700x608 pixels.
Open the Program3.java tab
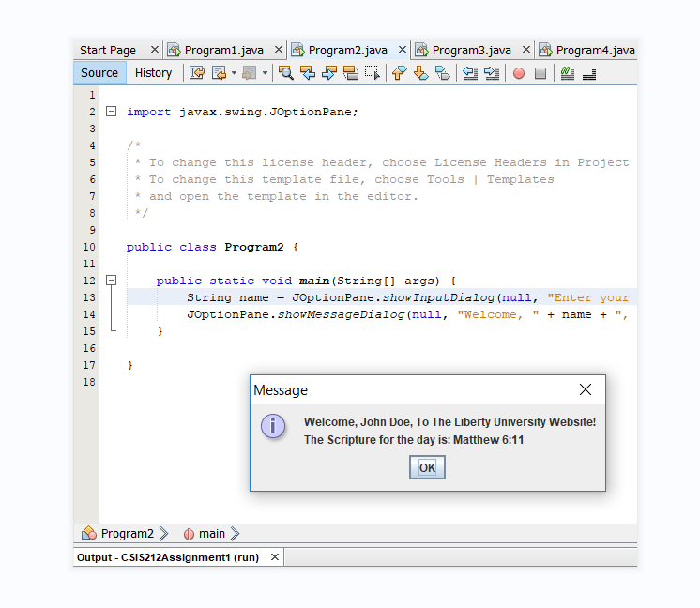point(472,50)
